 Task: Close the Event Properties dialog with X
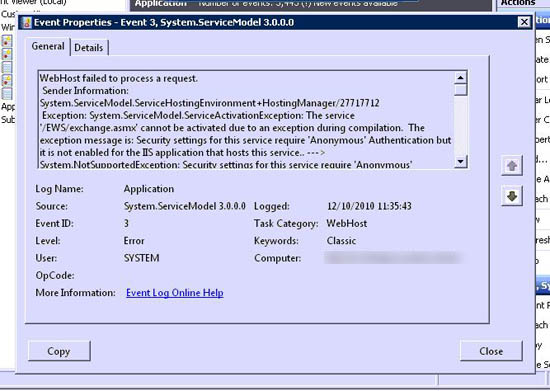point(524,22)
